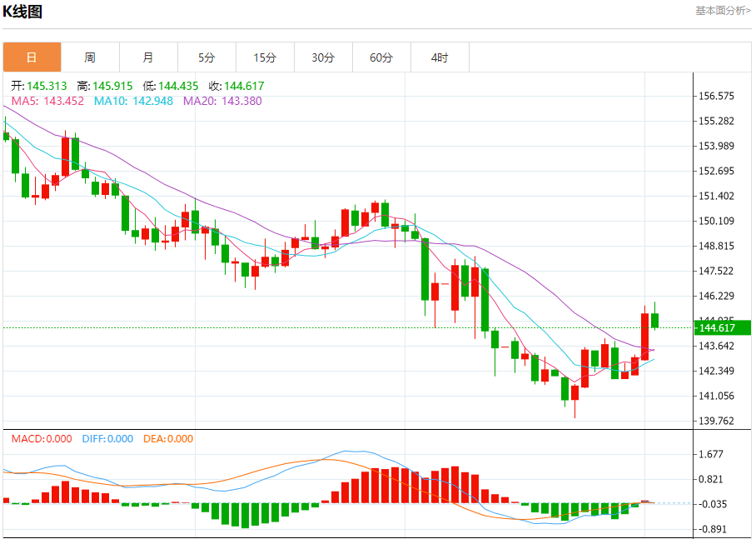756x539 pixels.
Task: Click the 高:145.915 high price value
Action: (105, 86)
